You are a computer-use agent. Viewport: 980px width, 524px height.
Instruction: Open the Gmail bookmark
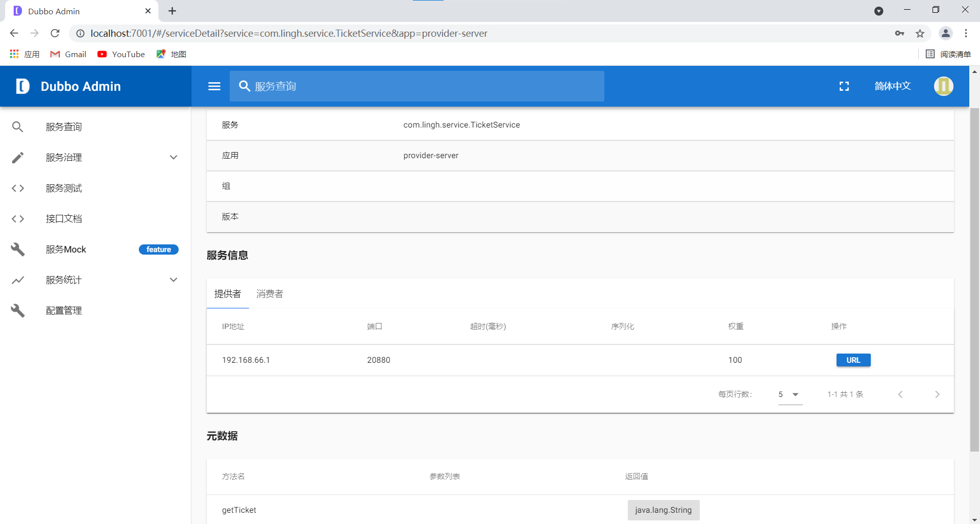[68, 54]
